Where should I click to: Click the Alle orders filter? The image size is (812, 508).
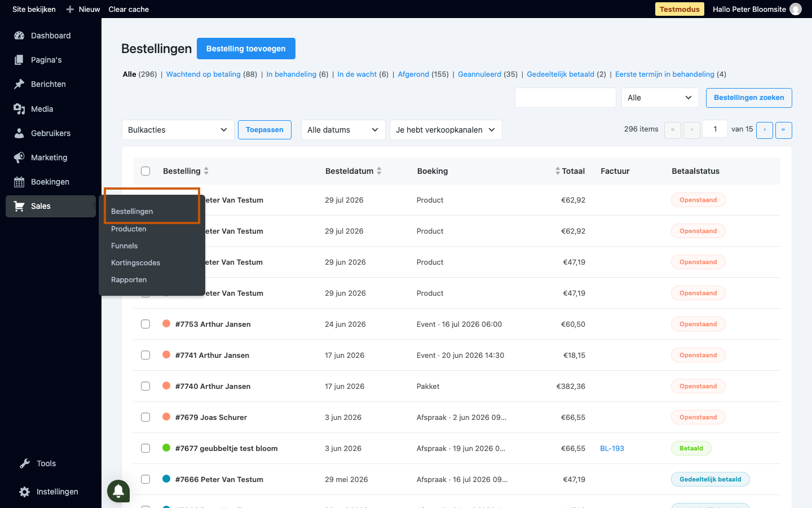130,74
